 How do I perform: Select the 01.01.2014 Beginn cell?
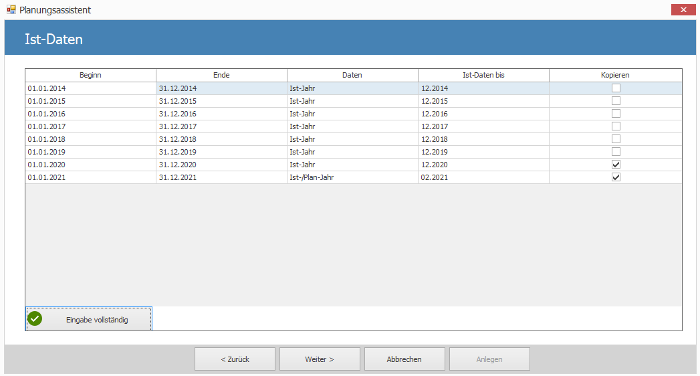click(x=91, y=88)
